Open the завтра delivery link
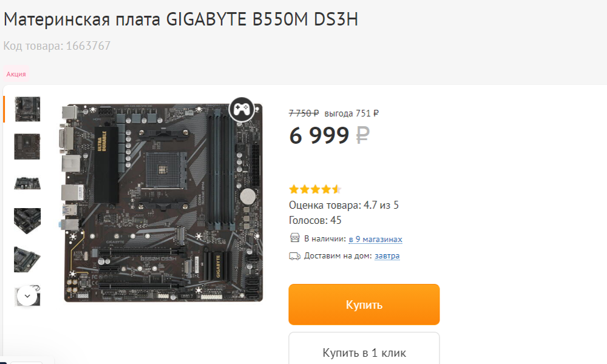The width and height of the screenshot is (607, 364). (387, 255)
